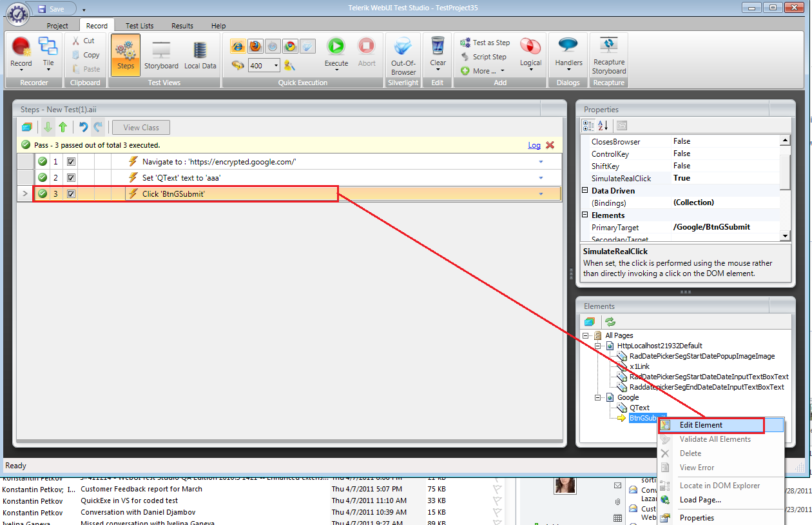The height and width of the screenshot is (525, 812).
Task: Click the green Execute play button
Action: coord(336,46)
